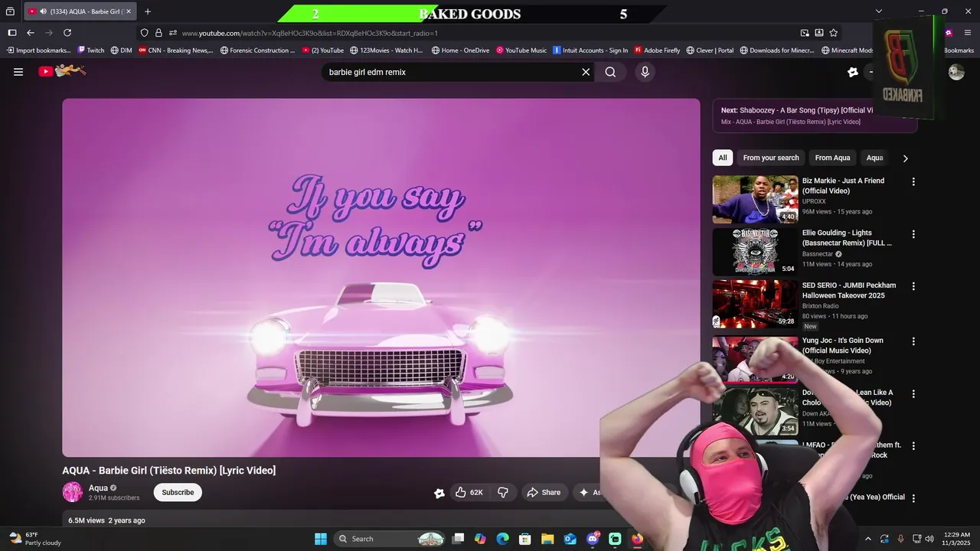The image size is (980, 551).
Task: Expand the Next mix playlist panel
Action: pos(815,116)
